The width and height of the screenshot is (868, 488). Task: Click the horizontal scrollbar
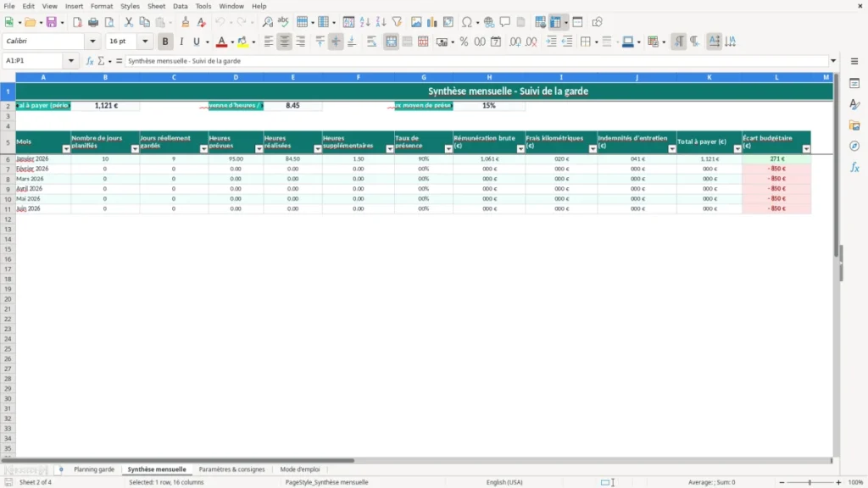[x=177, y=460]
